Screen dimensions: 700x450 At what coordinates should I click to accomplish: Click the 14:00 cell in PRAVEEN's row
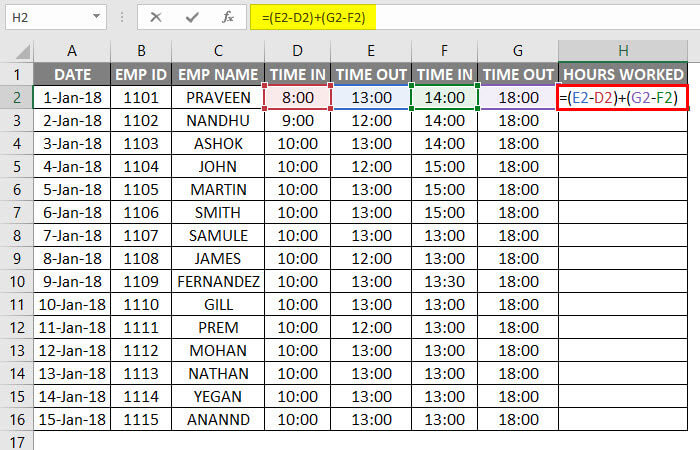444,97
